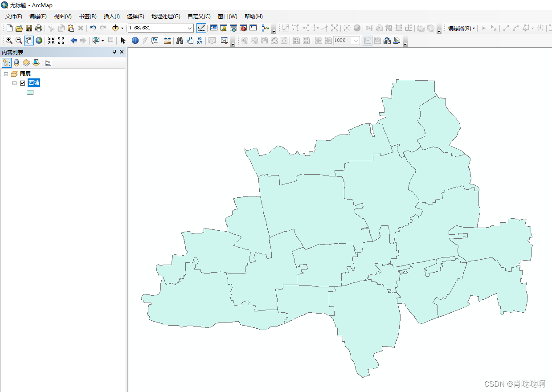Open the layout zoom 100% dropdown

pos(356,41)
